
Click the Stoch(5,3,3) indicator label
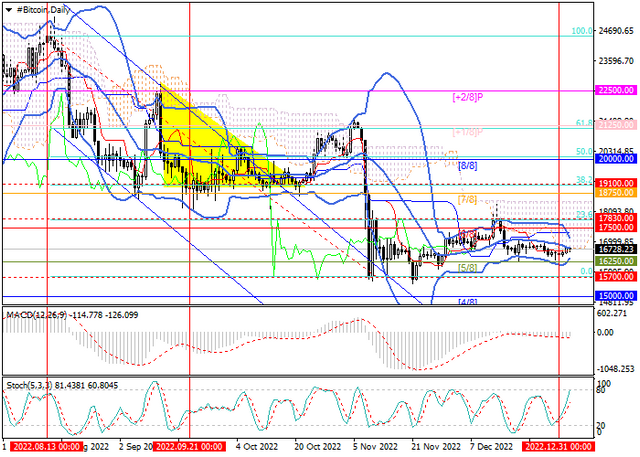(x=29, y=385)
